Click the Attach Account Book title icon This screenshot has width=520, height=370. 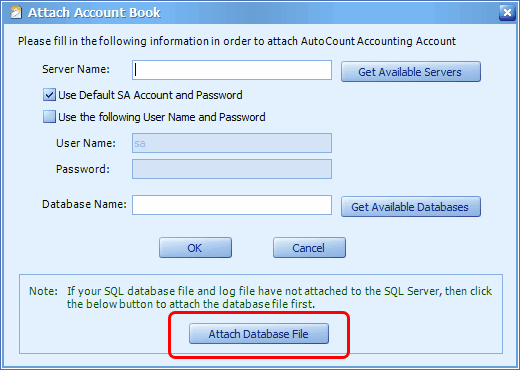16,13
